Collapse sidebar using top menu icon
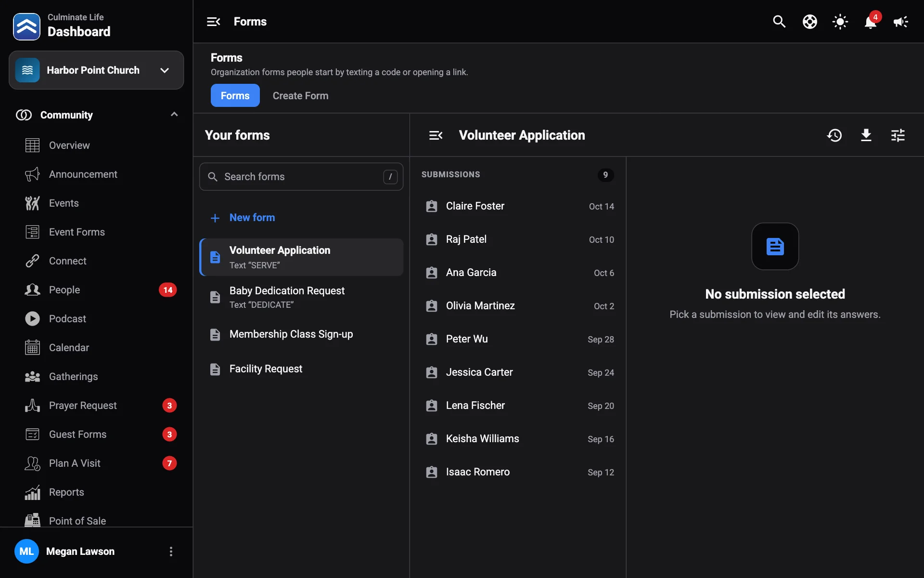The height and width of the screenshot is (578, 924). point(213,22)
